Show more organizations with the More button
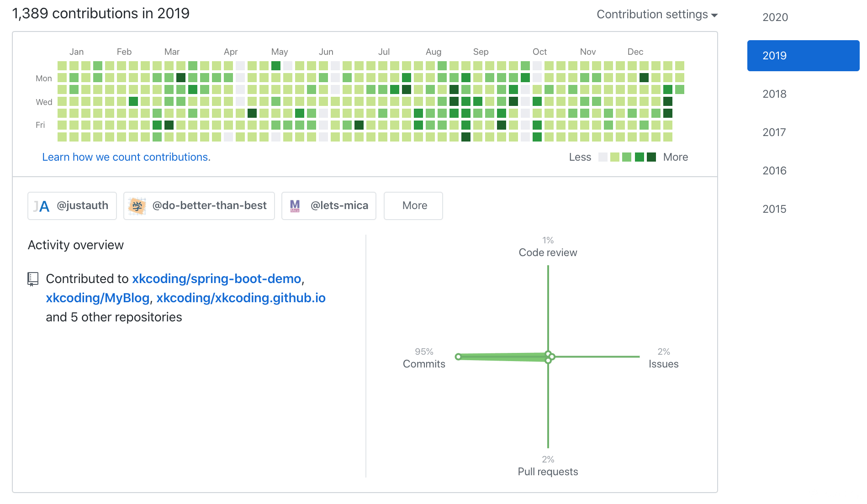 pyautogui.click(x=413, y=206)
